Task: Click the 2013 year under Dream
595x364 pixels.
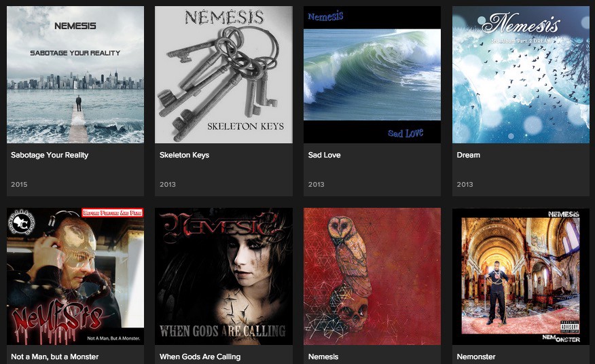Action: tap(465, 185)
